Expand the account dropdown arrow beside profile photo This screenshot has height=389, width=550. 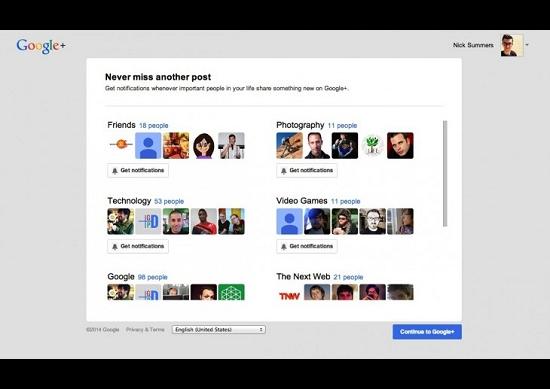click(527, 45)
